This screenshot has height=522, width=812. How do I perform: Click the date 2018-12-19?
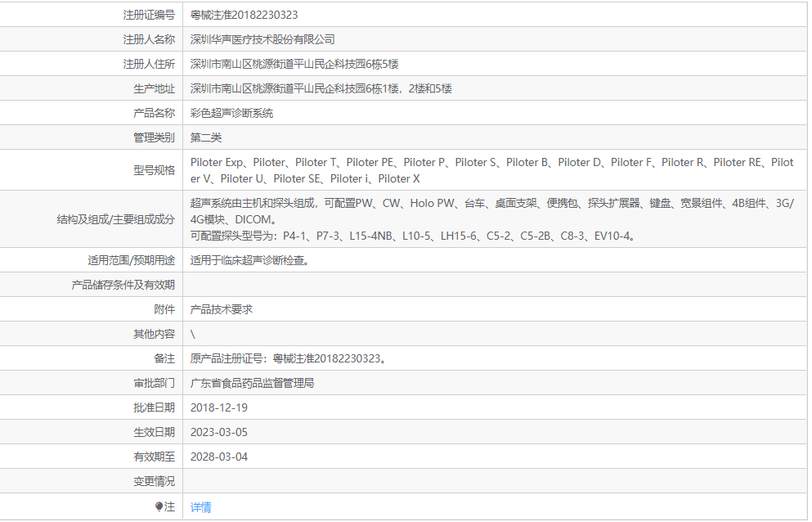pyautogui.click(x=219, y=407)
